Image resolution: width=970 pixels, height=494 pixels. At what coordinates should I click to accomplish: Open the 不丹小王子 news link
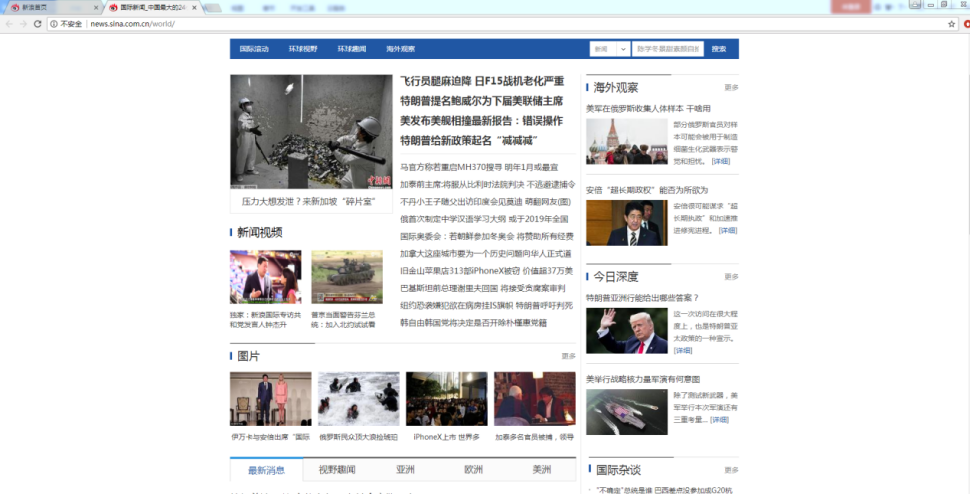(x=486, y=202)
